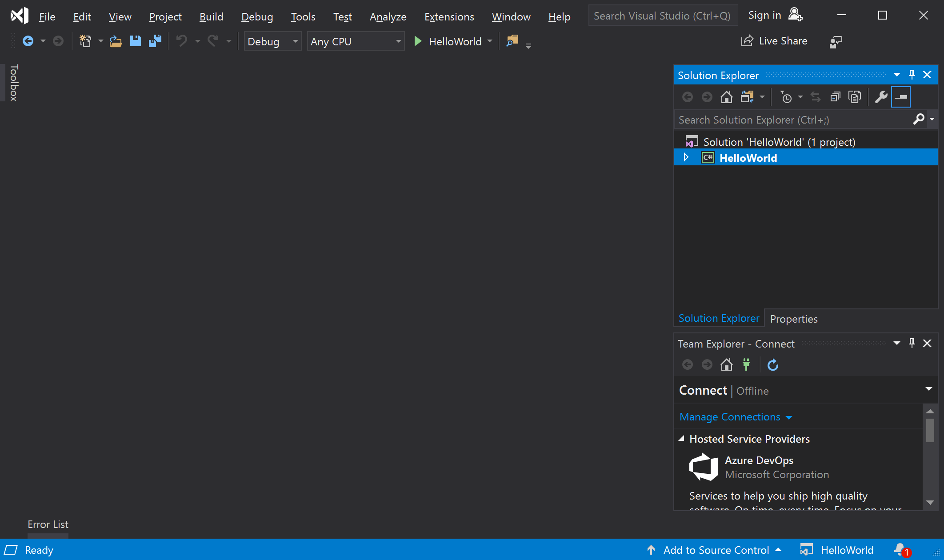This screenshot has height=560, width=944.
Task: Click the Refresh Team Explorer icon
Action: [772, 364]
